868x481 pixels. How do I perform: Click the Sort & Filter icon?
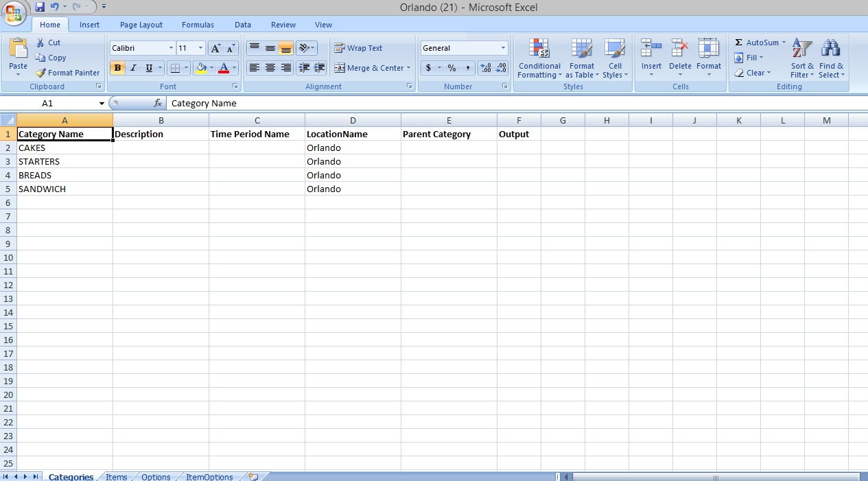[x=801, y=58]
